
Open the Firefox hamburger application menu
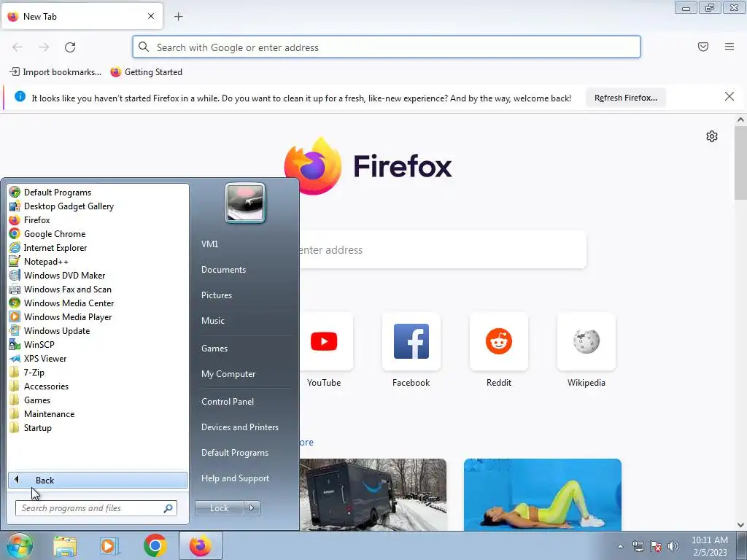(x=729, y=47)
